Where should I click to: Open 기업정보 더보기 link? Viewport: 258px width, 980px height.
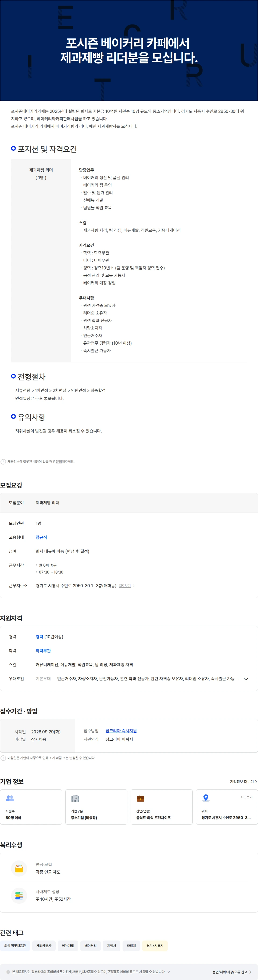point(243,782)
